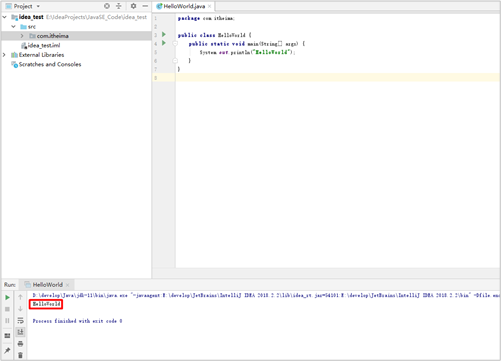Viewport: 501px width, 361px height.
Task: Select the src folder
Action: pyautogui.click(x=28, y=27)
